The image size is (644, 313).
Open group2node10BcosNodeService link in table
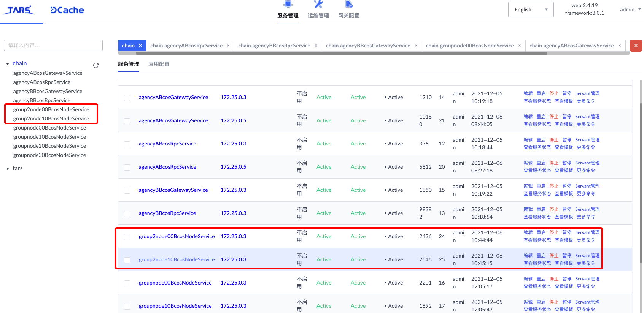(x=177, y=259)
